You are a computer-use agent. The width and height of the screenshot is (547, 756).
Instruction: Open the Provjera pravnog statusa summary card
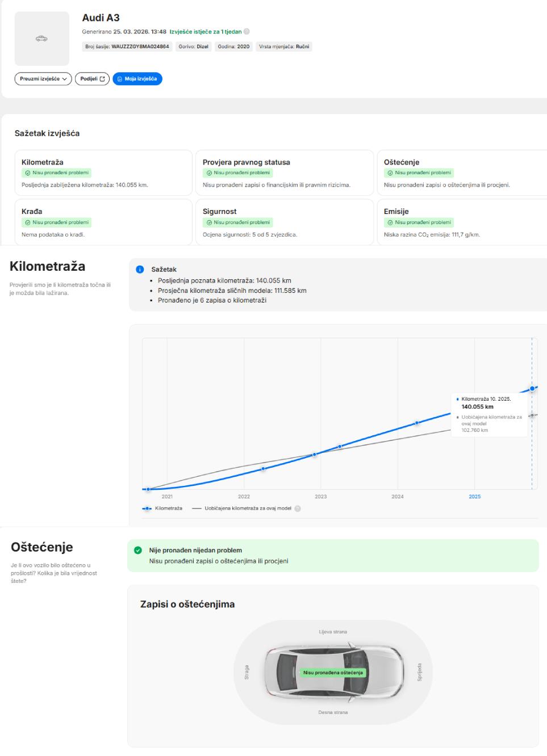pyautogui.click(x=284, y=173)
